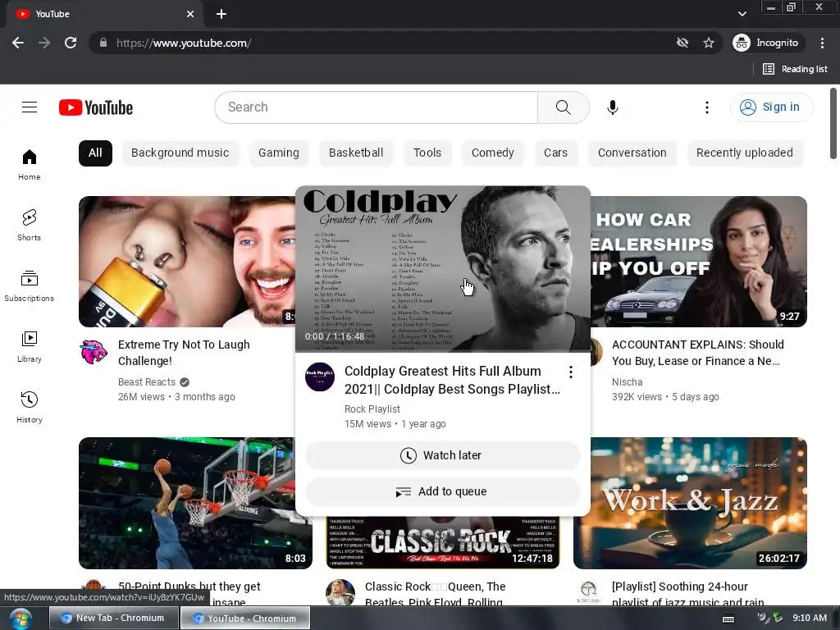
Task: Open Extreme Try Not To Laugh title
Action: [184, 353]
